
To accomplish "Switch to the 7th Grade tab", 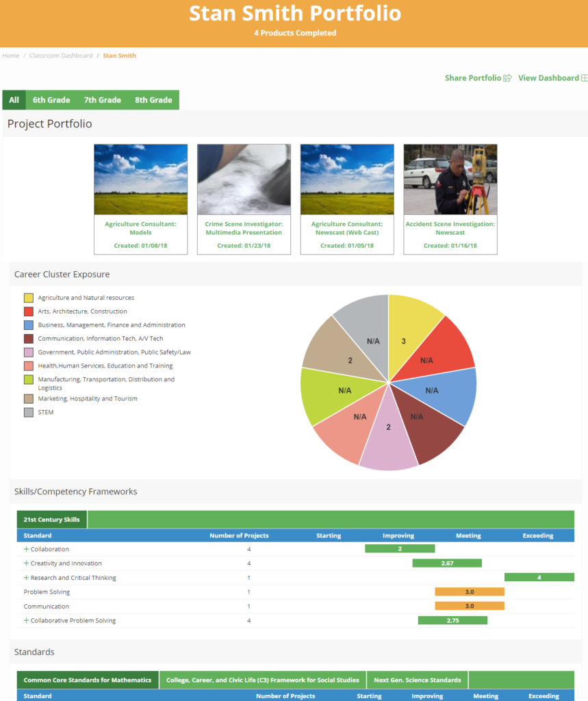I will [102, 100].
